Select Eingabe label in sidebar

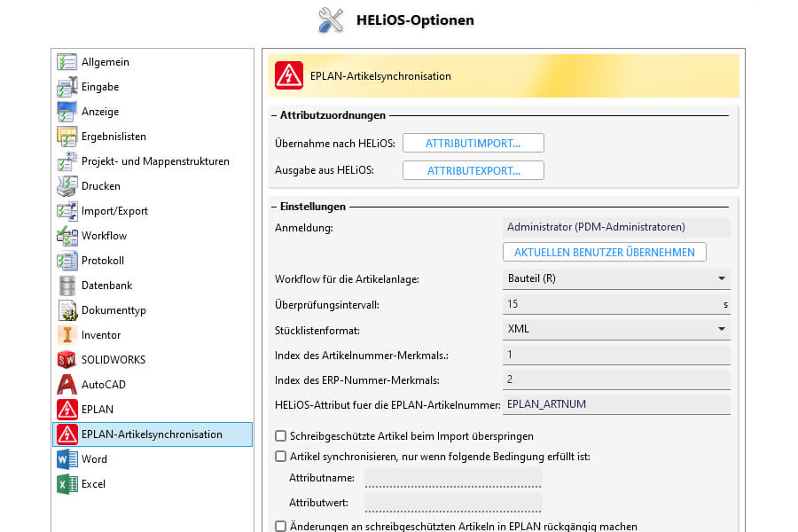coord(100,87)
